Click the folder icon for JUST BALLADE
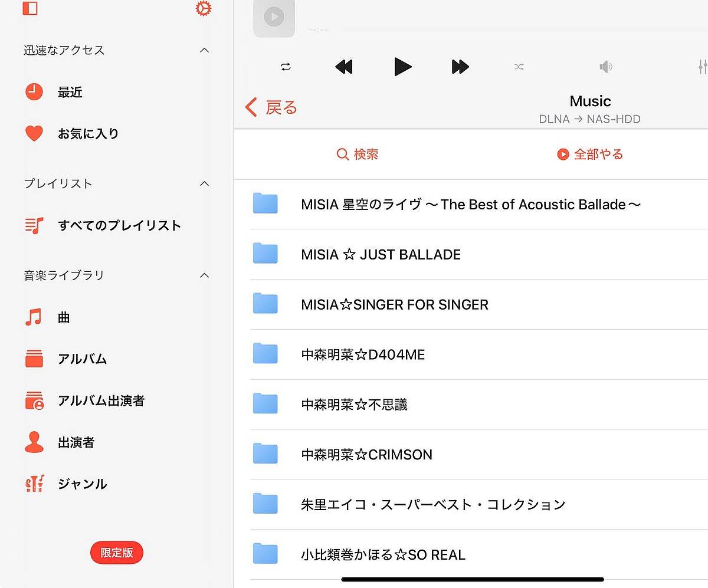Viewport: 708px width, 588px height. (x=265, y=253)
